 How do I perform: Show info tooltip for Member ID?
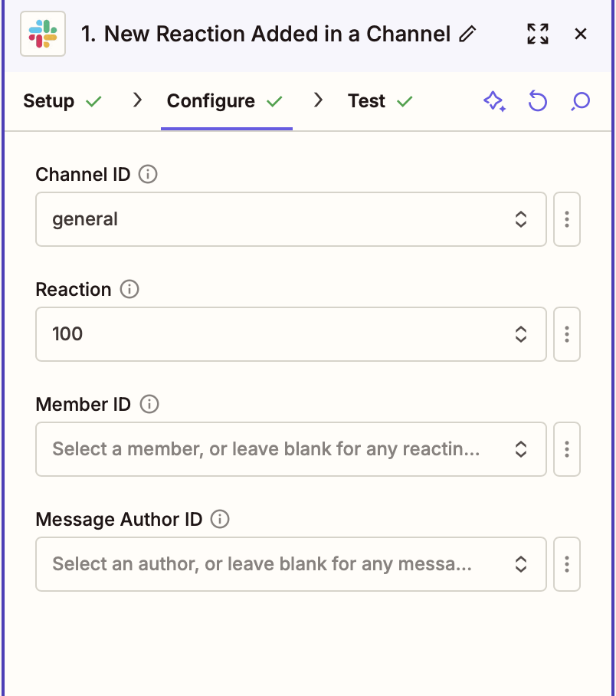[149, 405]
